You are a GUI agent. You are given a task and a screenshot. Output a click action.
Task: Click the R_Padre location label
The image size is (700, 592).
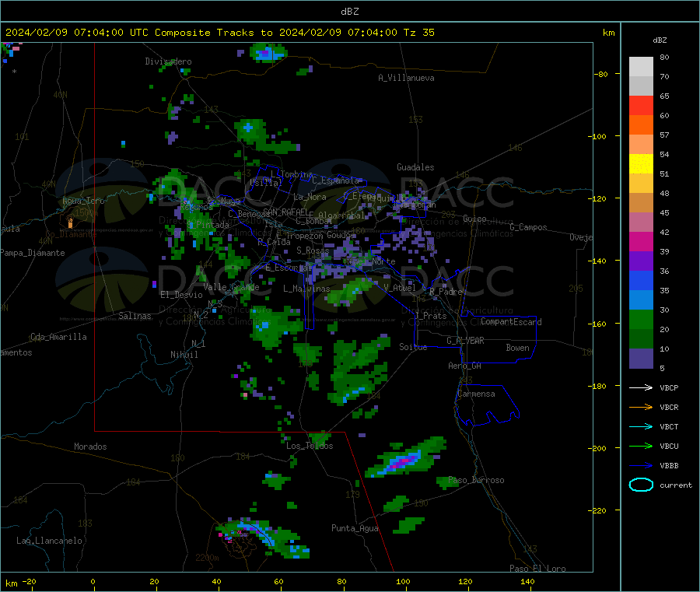(446, 292)
